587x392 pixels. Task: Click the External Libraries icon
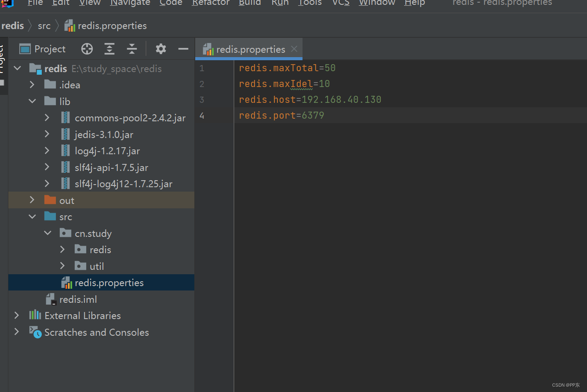[35, 316]
